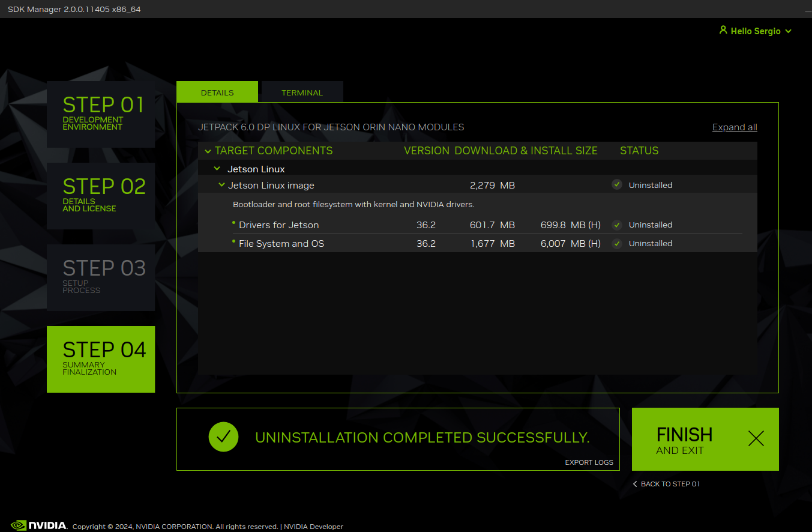Click the JetPack 6.0 DP Linux title text
Screen dimensions: 812x532
[331, 127]
